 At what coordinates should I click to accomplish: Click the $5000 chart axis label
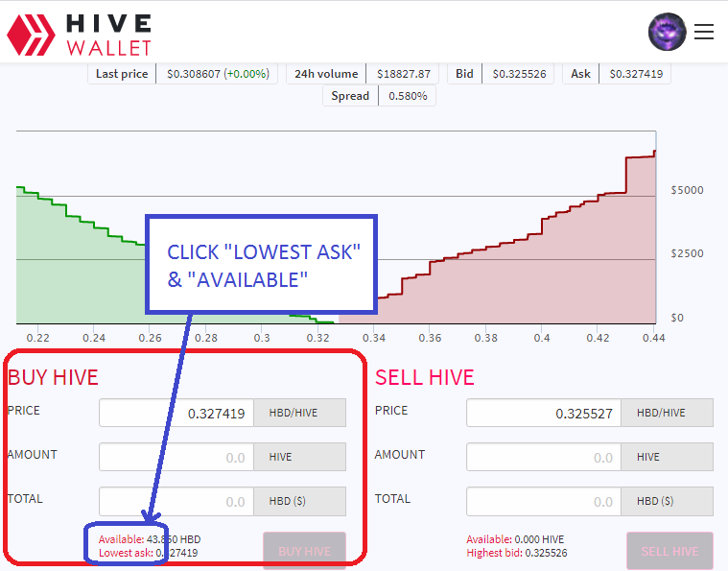click(x=687, y=190)
